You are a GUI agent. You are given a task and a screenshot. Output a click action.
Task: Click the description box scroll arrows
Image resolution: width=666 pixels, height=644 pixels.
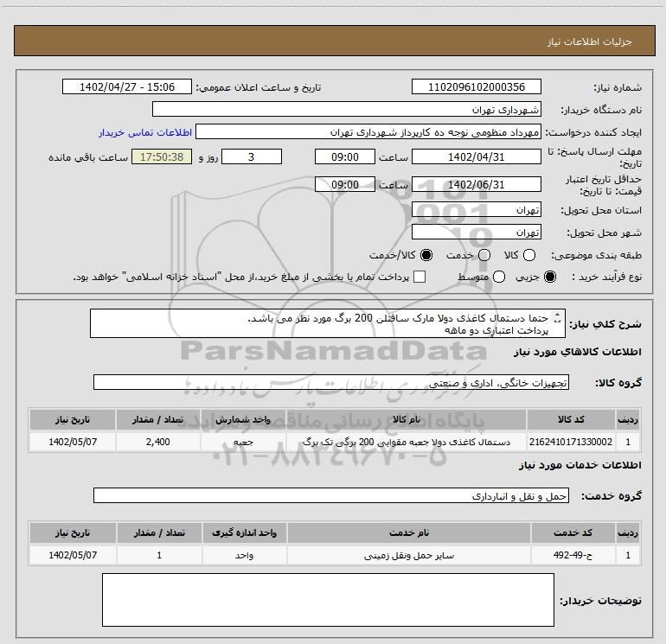point(558,317)
